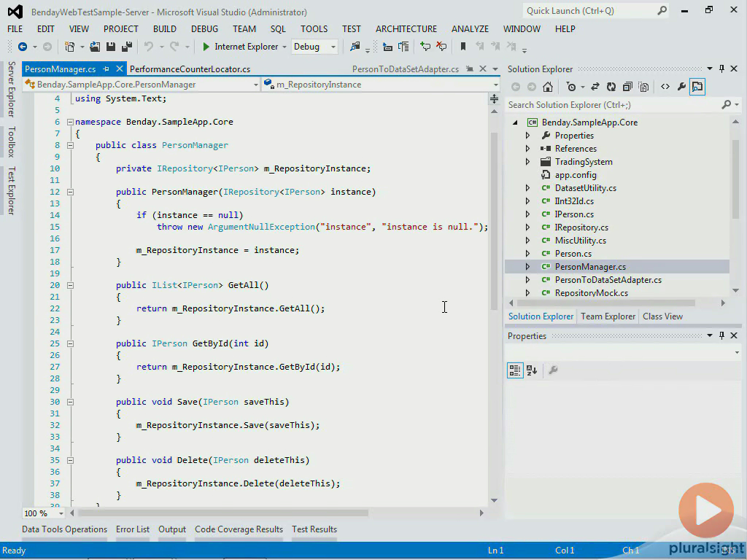Switch to the Team Explorer tab
747x560 pixels.
click(x=608, y=316)
